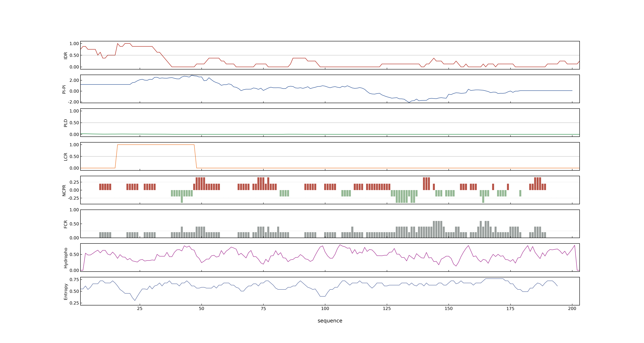Click the LCR y-axis label
The image size is (644, 343).
(x=66, y=157)
